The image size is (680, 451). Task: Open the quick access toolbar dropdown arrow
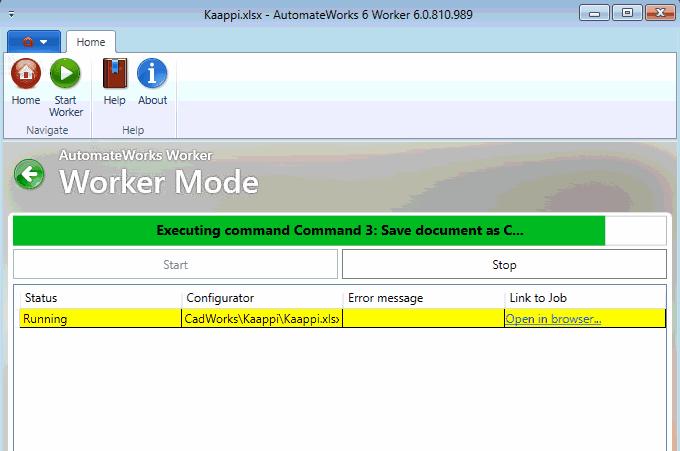(11, 15)
